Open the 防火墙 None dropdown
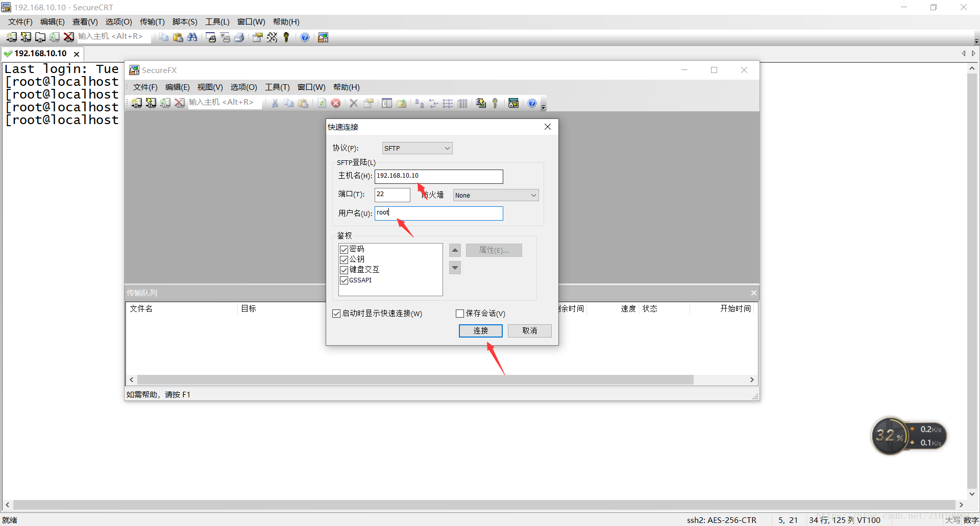 pyautogui.click(x=496, y=195)
